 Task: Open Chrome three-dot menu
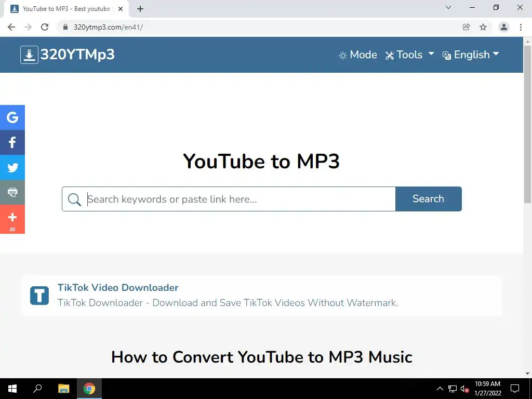click(x=521, y=27)
